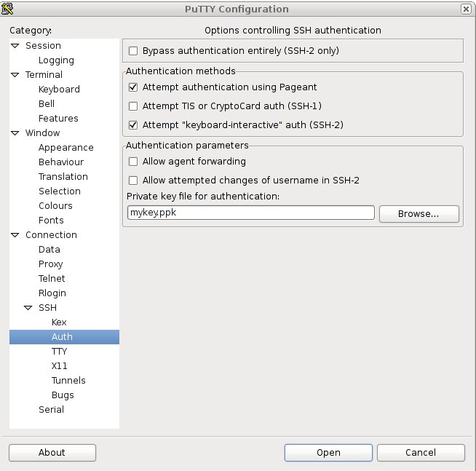Open the Serial category
Image resolution: width=476 pixels, height=471 pixels.
[x=51, y=410]
